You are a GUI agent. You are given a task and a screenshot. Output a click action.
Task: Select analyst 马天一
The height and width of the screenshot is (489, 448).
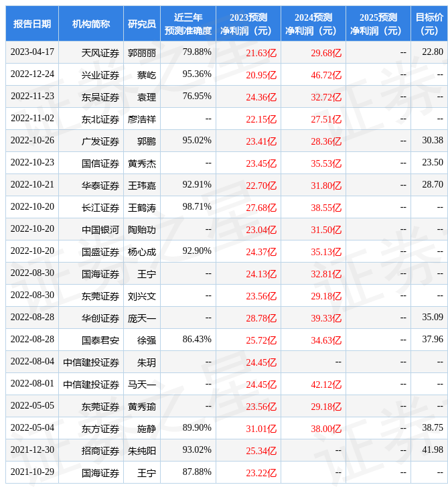[x=142, y=385]
